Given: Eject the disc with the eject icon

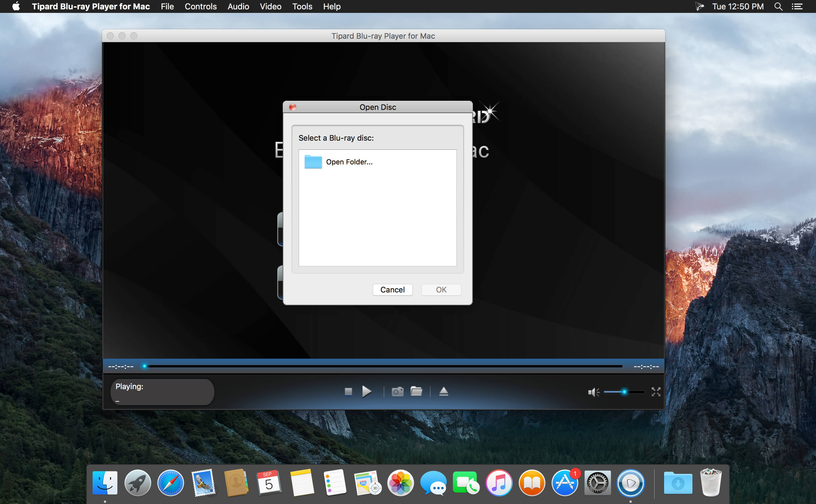Looking at the screenshot, I should 443,391.
